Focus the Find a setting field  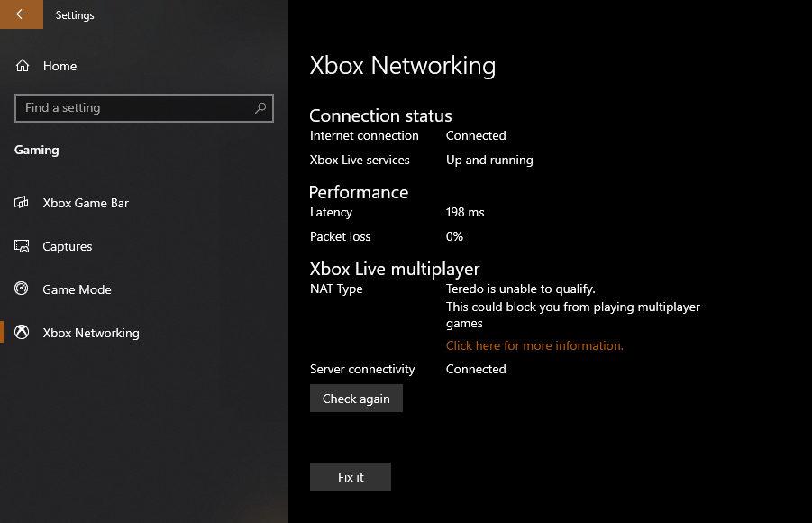click(x=144, y=108)
